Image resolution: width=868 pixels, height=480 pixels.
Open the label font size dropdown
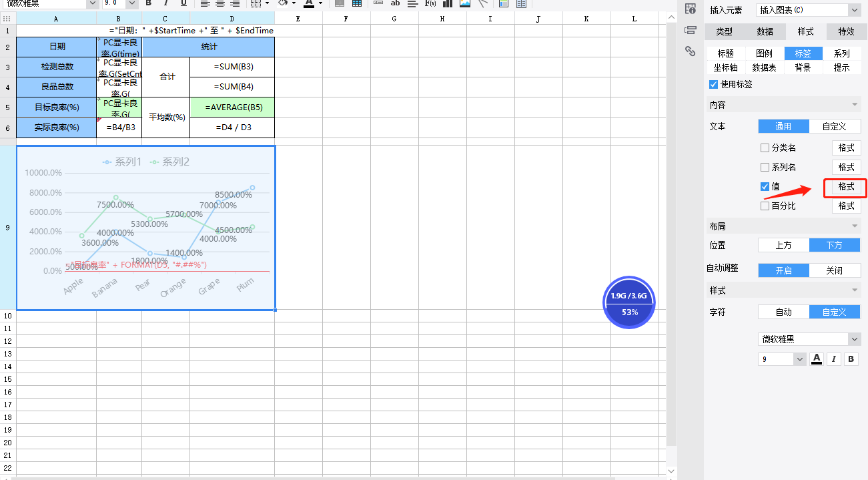click(782, 359)
